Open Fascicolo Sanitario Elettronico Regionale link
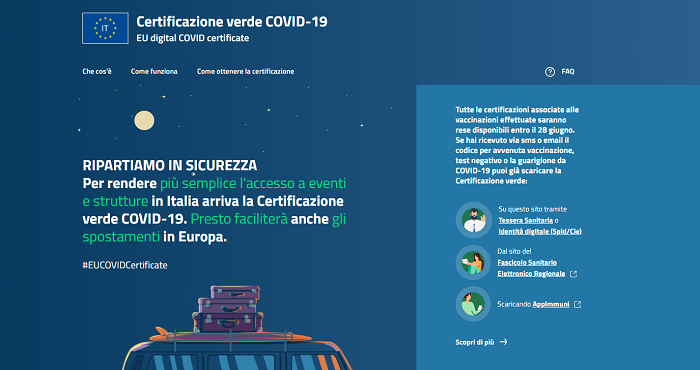This screenshot has width=700, height=370. (x=531, y=268)
